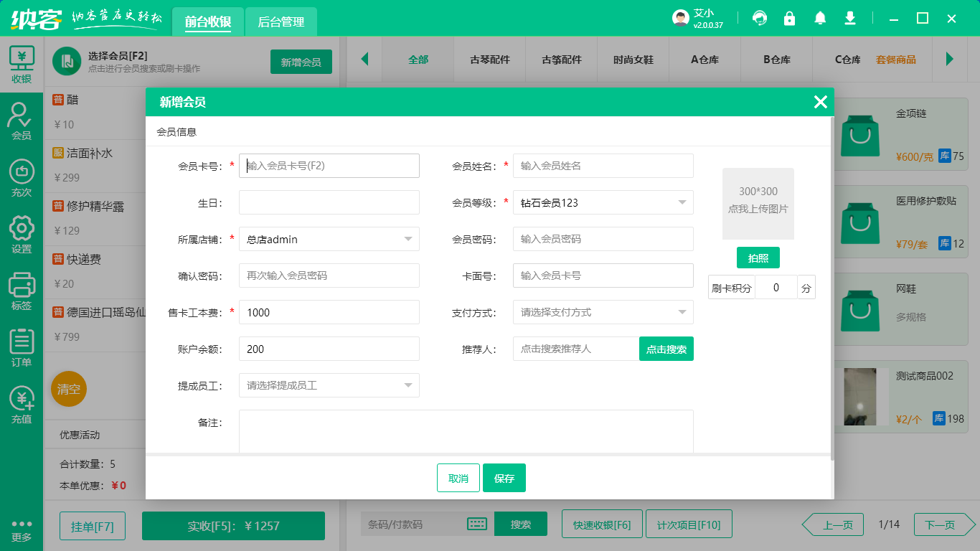Click the 确认密码 input field
This screenshot has height=551, width=980.
[x=329, y=275]
